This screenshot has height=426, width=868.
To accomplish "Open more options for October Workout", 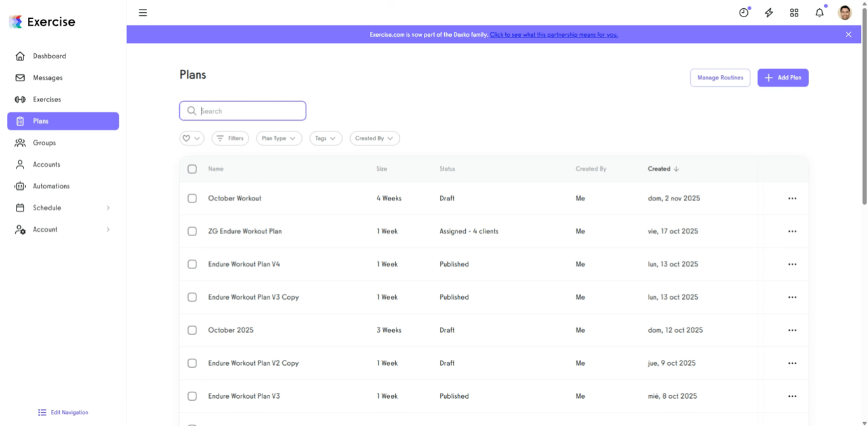I will click(792, 199).
